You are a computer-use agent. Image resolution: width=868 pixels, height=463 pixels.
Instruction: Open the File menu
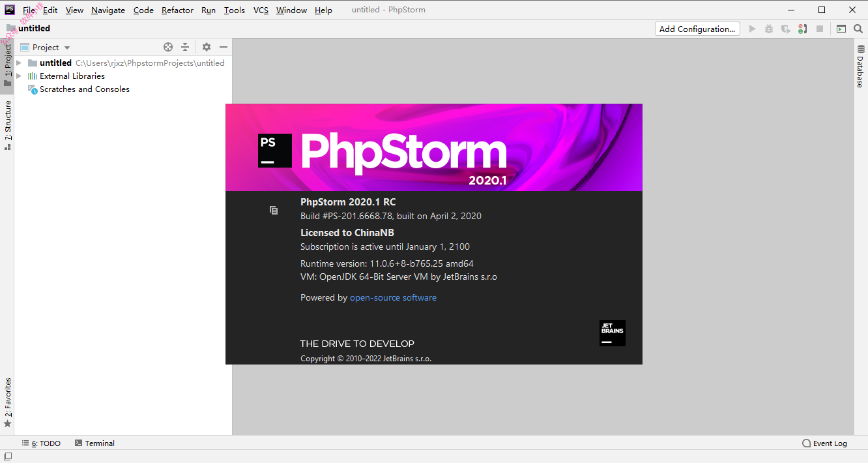29,10
